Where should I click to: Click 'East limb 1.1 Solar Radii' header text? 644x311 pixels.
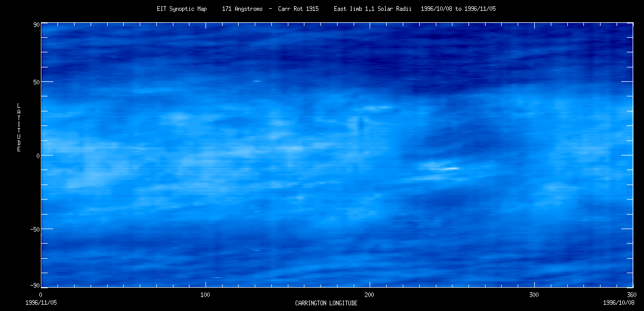(x=372, y=9)
